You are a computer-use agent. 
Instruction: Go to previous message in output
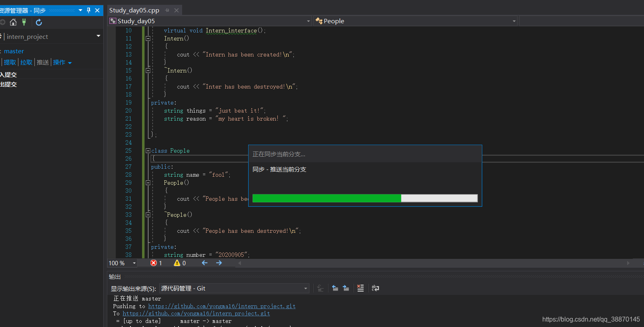[x=335, y=288]
